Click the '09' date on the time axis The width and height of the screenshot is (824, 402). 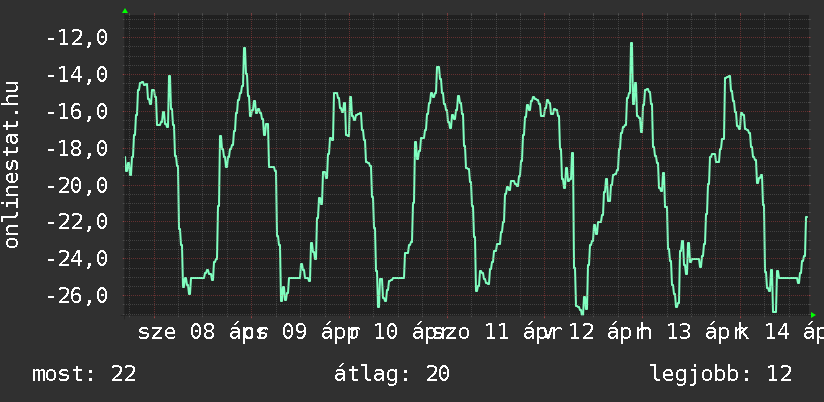coord(294,332)
